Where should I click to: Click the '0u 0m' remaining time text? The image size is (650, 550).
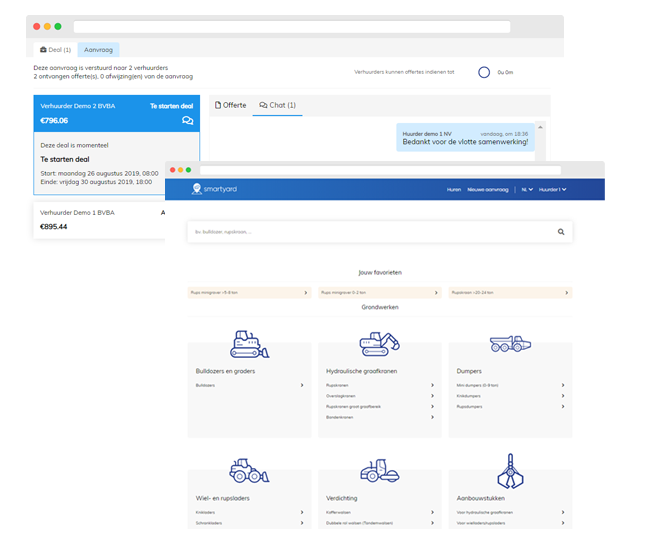tap(505, 73)
